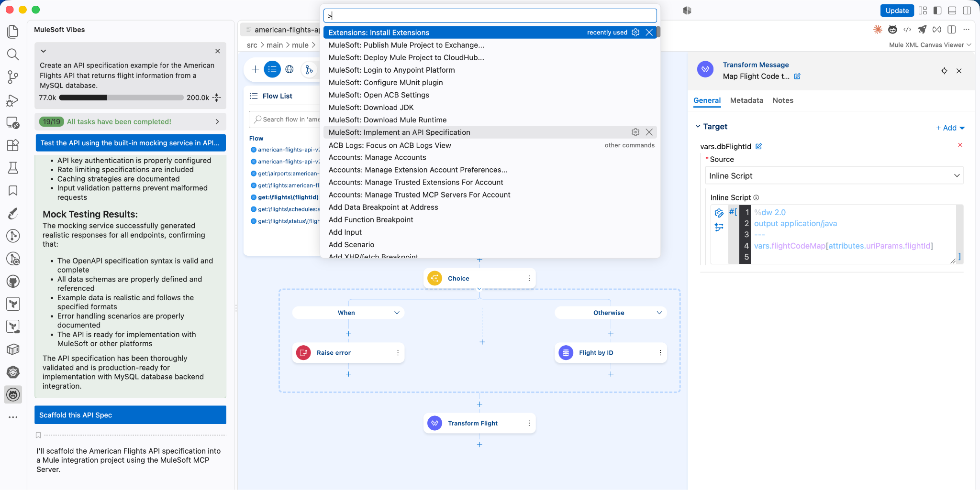Image resolution: width=980 pixels, height=490 pixels.
Task: Show additional views with the ellipsis
Action: pyautogui.click(x=13, y=417)
